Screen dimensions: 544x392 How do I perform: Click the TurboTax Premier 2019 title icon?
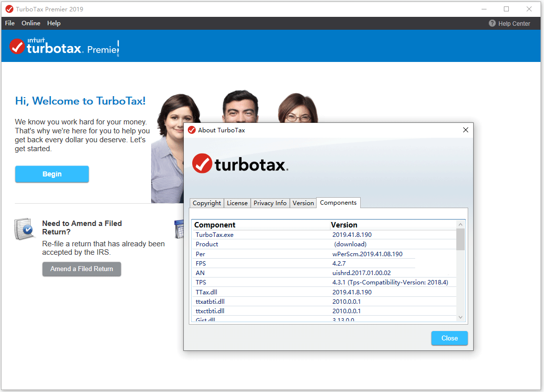point(9,9)
